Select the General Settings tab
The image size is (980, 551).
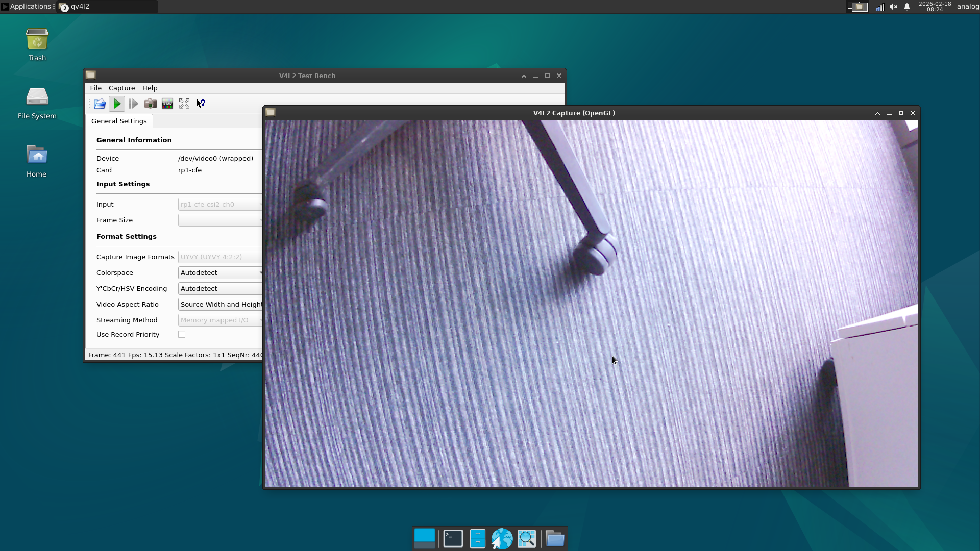pos(119,121)
